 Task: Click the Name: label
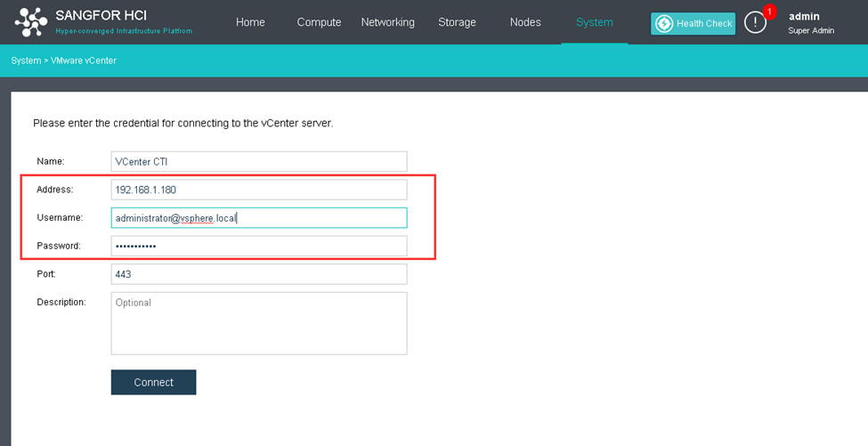click(51, 161)
